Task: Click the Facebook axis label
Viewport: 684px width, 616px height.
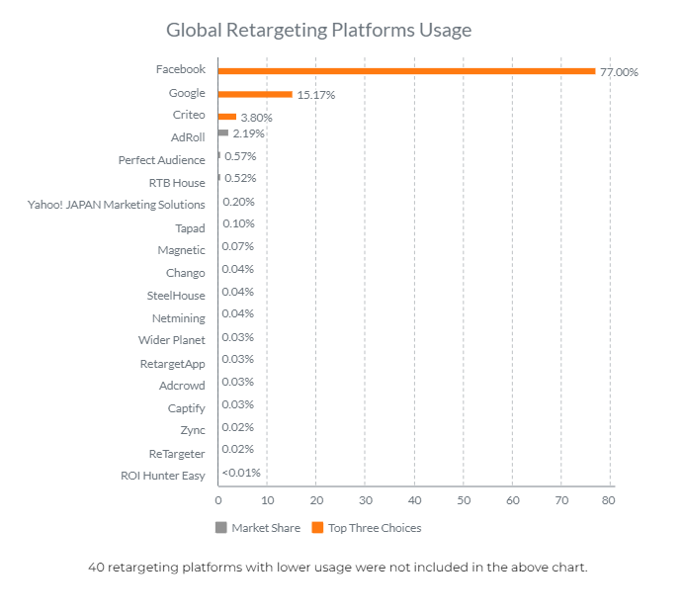Action: pos(181,69)
